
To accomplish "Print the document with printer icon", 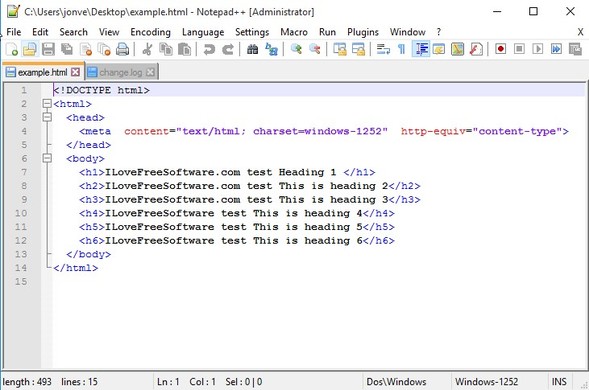I will [x=122, y=49].
